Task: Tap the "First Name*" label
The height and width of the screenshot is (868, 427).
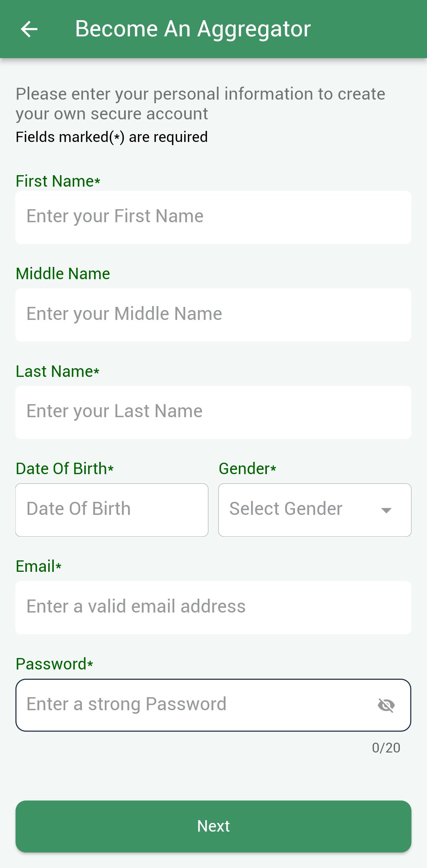Action: pos(58,181)
